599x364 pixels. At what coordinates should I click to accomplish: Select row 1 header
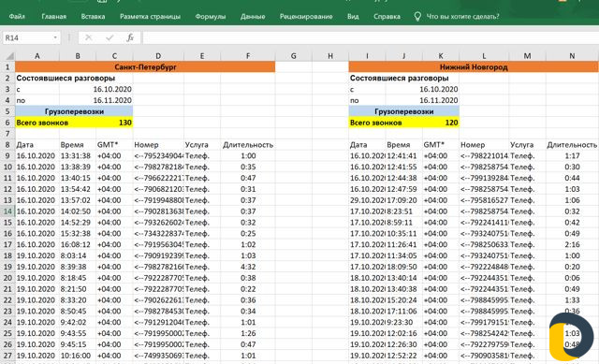(x=7, y=66)
